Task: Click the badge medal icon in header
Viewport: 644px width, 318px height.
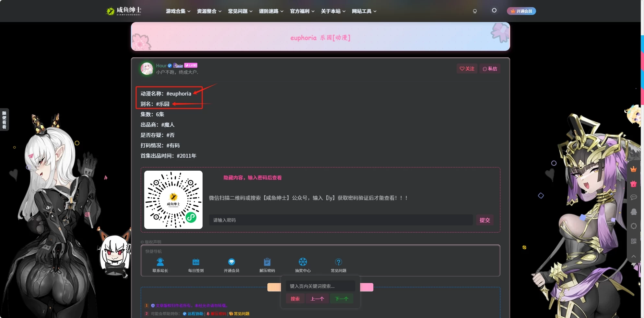Action: pos(475,11)
